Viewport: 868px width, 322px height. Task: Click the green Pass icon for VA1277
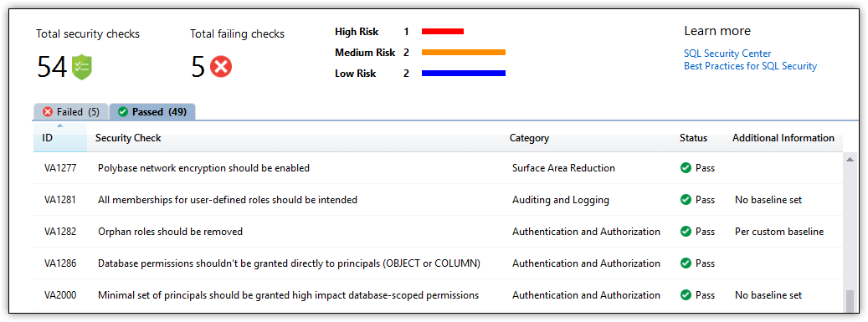pos(686,167)
